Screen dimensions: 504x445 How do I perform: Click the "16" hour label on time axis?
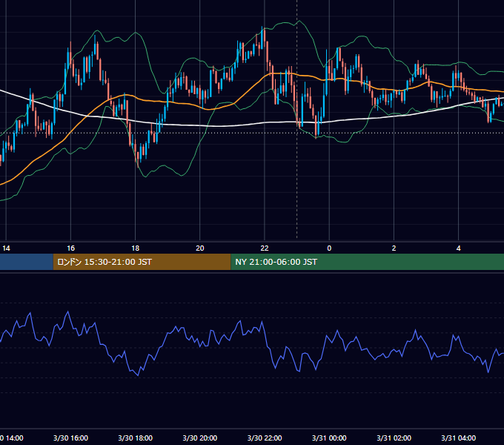tap(70, 248)
